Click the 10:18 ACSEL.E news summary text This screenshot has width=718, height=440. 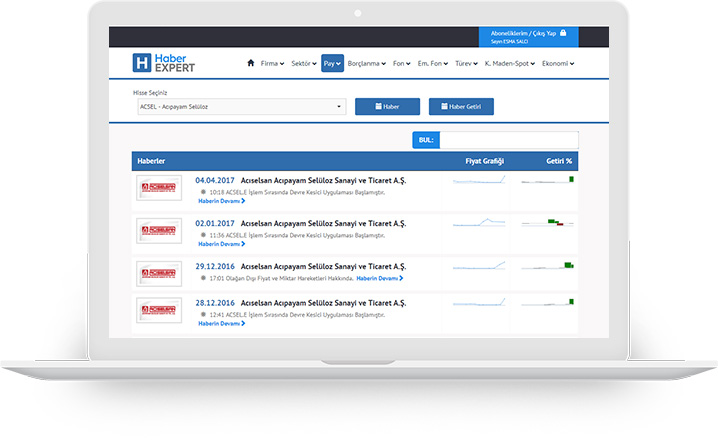click(x=297, y=192)
